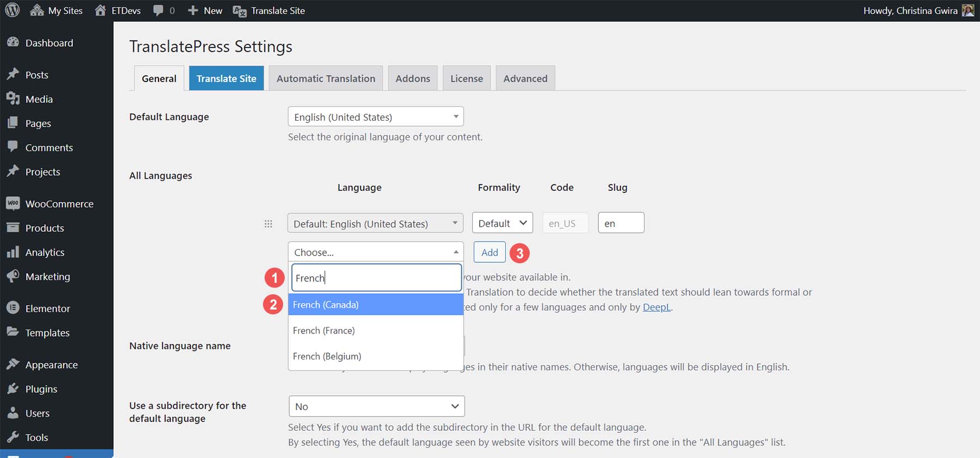The height and width of the screenshot is (458, 980).
Task: Click the Plugins plug icon
Action: tap(13, 388)
